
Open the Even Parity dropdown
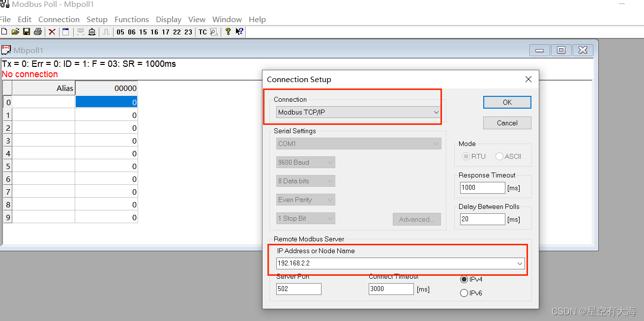click(x=305, y=200)
